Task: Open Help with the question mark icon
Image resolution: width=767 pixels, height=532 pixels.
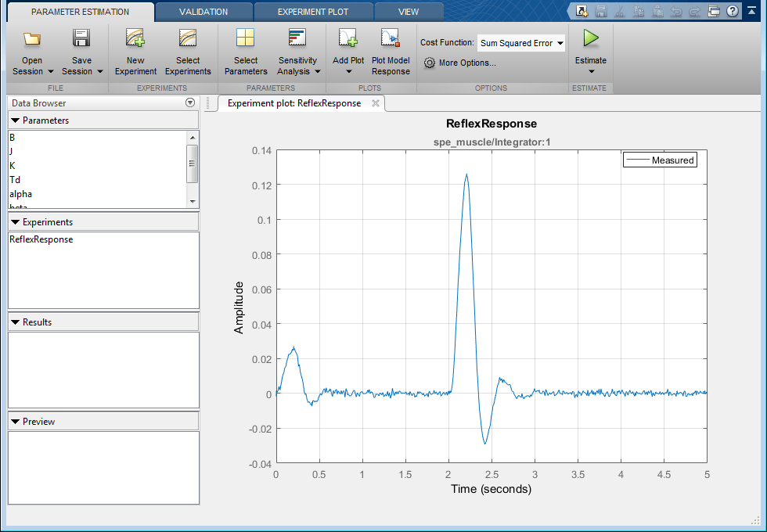Action: coord(733,11)
